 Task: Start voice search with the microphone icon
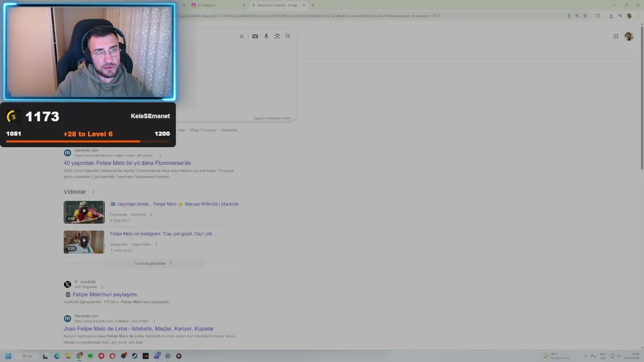(266, 36)
